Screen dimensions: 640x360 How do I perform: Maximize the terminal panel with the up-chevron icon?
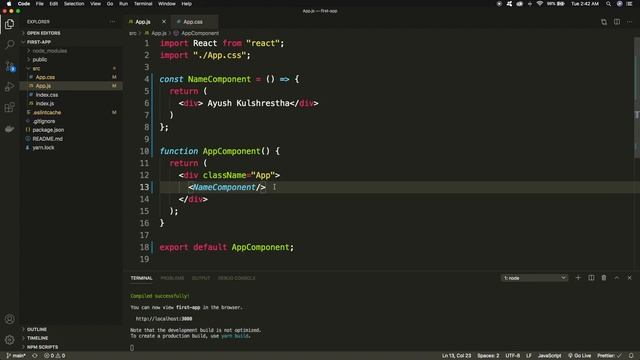click(617, 278)
